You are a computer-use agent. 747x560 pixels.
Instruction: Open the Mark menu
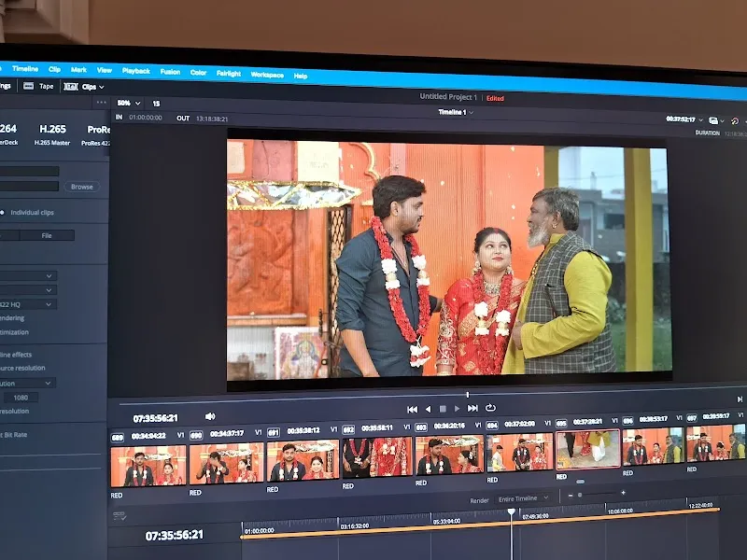(78, 69)
